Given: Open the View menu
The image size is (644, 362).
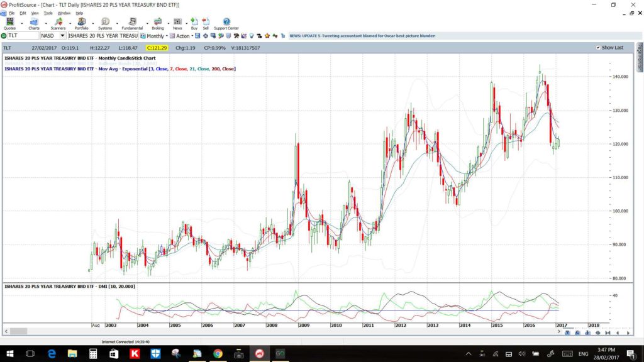Looking at the screenshot, I should 35,13.
